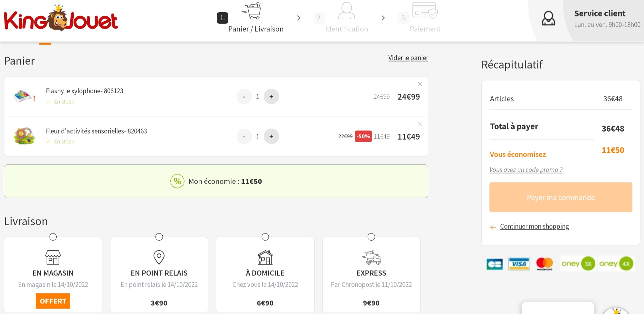Image resolution: width=644 pixels, height=314 pixels.
Task: Click the Service client headset icon
Action: pyautogui.click(x=548, y=18)
